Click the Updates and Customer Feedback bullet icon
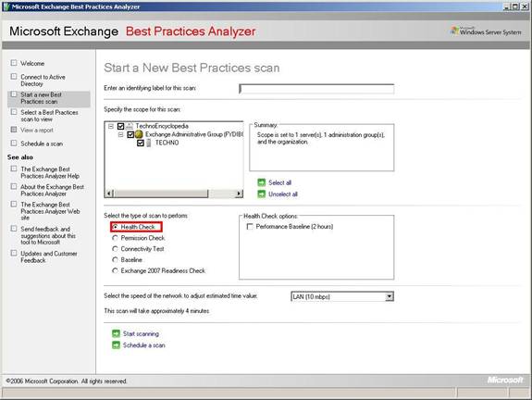The width and height of the screenshot is (532, 400). 14,253
